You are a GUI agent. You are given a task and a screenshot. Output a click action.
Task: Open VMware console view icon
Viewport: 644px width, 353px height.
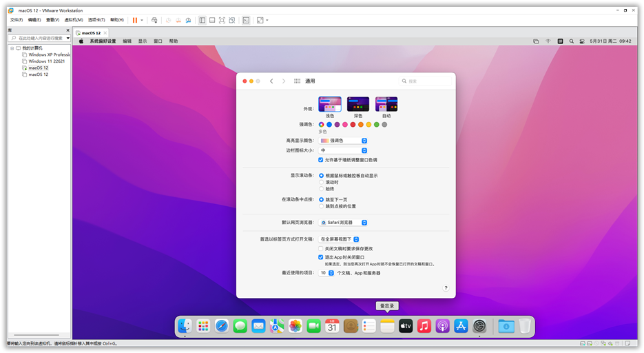[x=246, y=20]
